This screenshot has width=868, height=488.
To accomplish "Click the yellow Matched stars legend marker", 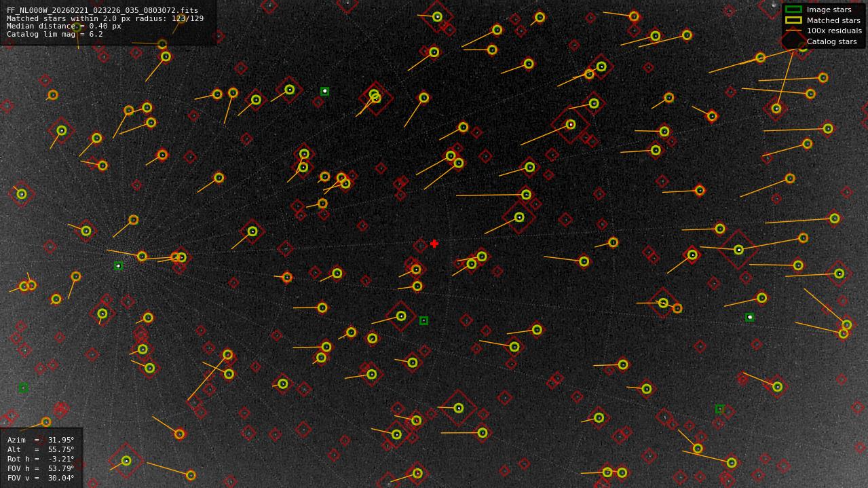I will point(793,20).
